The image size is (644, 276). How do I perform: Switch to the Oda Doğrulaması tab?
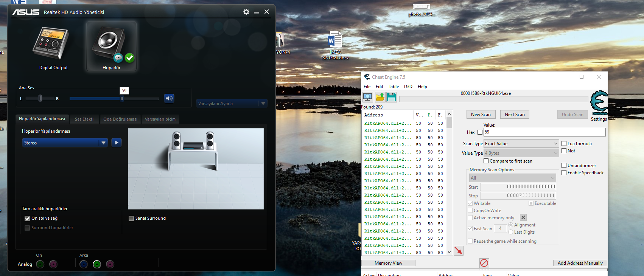pyautogui.click(x=120, y=119)
